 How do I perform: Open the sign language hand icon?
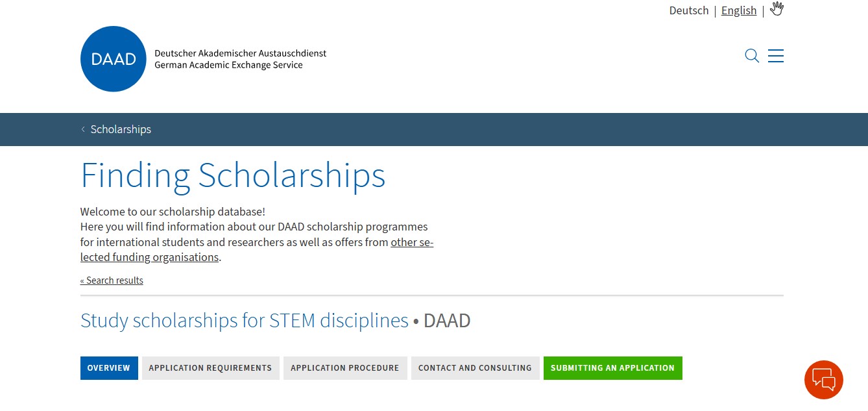(777, 9)
